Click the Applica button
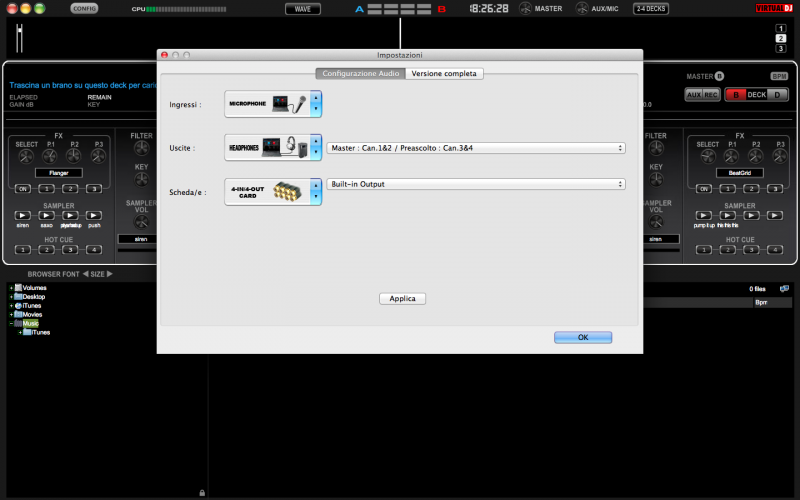The height and width of the screenshot is (500, 800). pos(403,298)
